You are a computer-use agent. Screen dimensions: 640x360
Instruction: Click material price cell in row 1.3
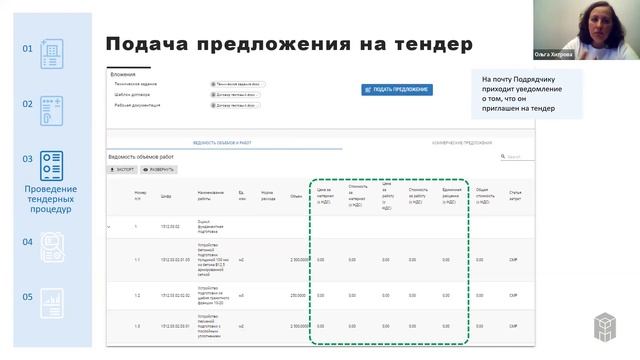coord(321,327)
